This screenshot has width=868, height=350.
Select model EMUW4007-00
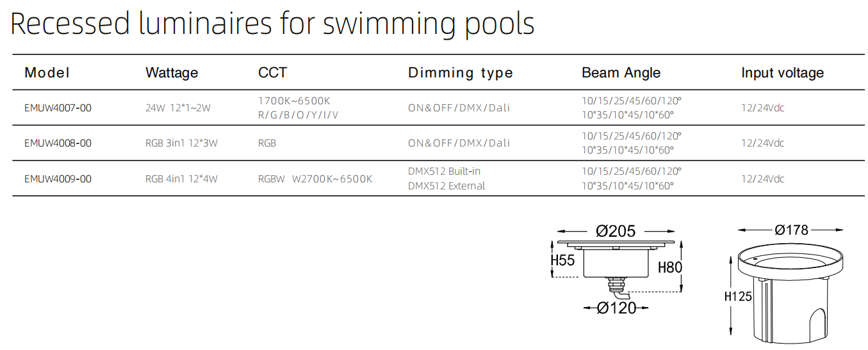click(x=58, y=108)
